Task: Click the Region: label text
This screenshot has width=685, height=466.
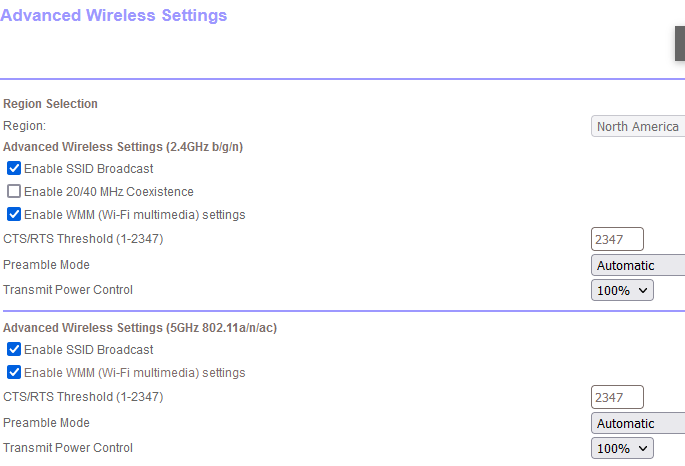Action: (x=24, y=126)
